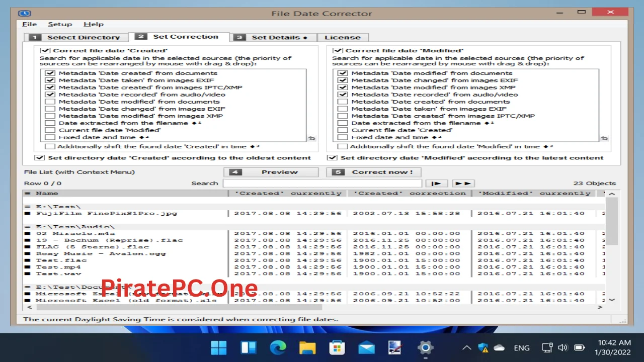Jump to last search result double arrow
The width and height of the screenshot is (644, 362).
pos(463,184)
